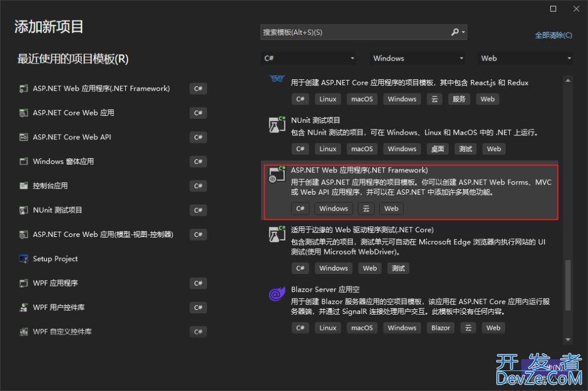Click the React.js and Redux template icon
This screenshot has height=391, width=588.
(x=277, y=79)
